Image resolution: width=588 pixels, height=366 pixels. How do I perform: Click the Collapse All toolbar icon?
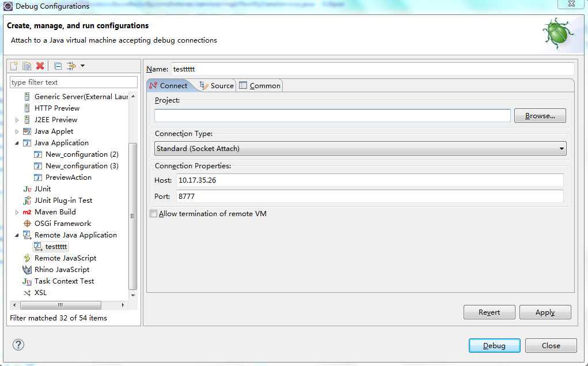(x=58, y=66)
